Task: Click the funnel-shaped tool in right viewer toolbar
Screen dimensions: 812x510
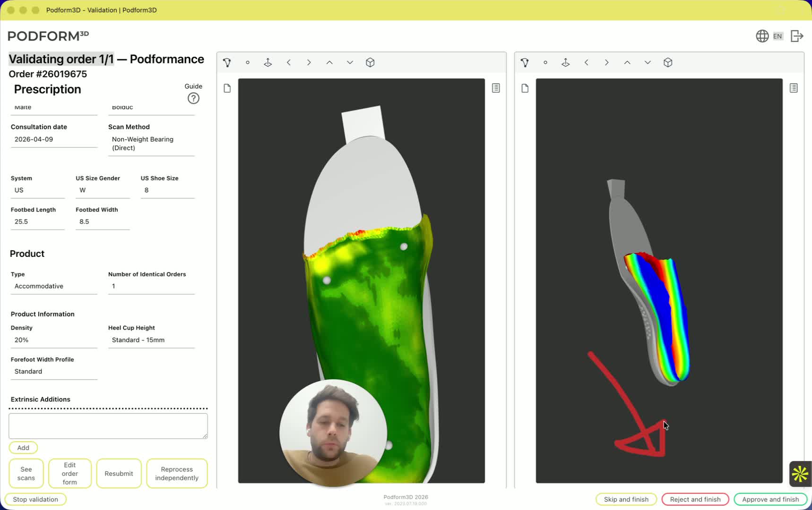Action: (525, 62)
